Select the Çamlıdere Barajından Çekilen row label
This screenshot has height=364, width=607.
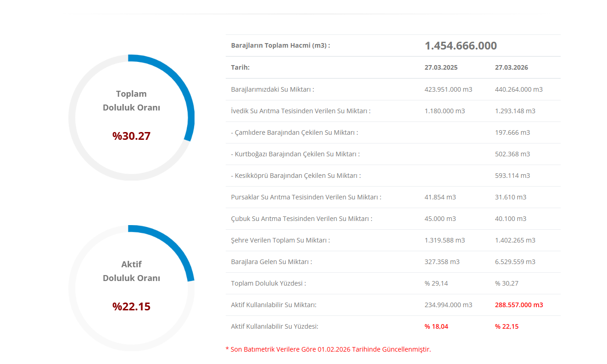pyautogui.click(x=294, y=132)
